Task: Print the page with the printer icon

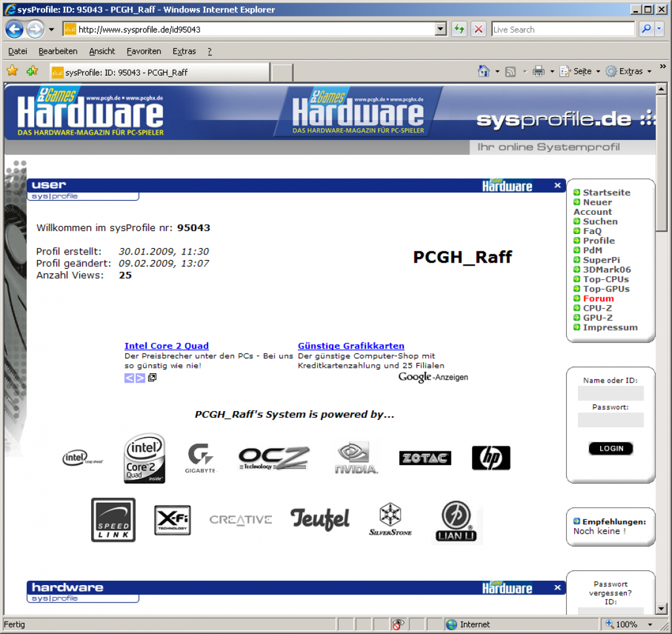Action: point(538,71)
